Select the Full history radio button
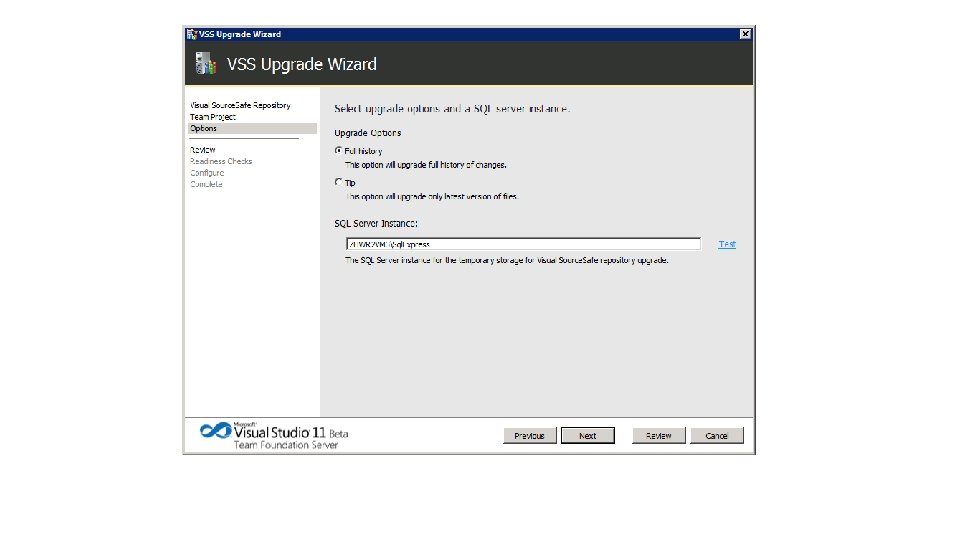 (339, 151)
